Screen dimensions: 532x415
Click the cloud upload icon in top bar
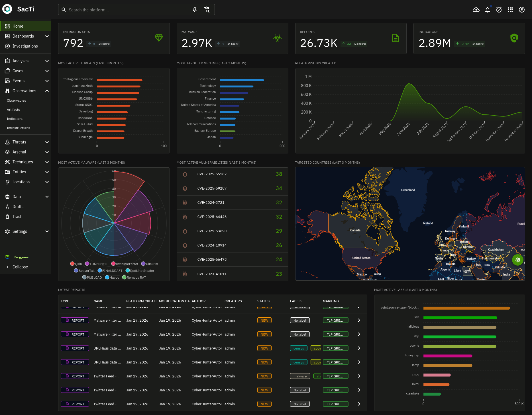coord(476,9)
